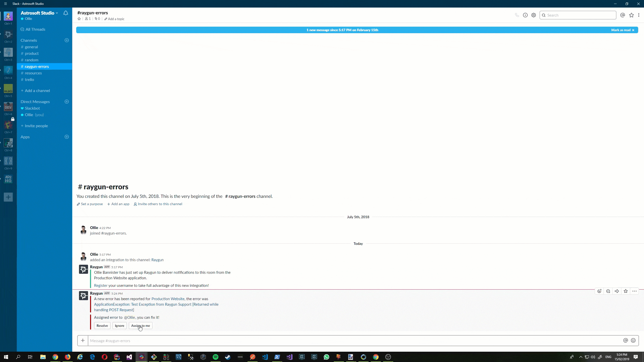This screenshot has width=644, height=362.
Task: Select the raygun-errors channel in sidebar
Action: [45, 66]
